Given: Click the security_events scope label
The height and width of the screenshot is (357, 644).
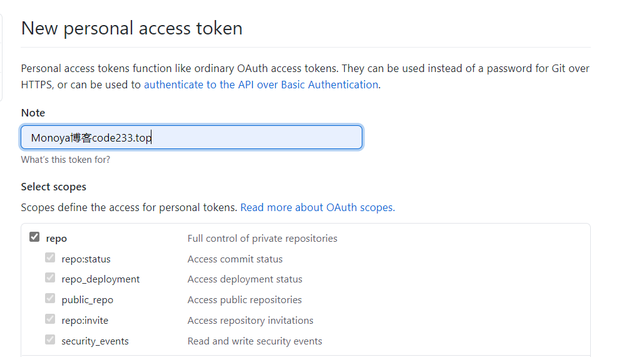Looking at the screenshot, I should pyautogui.click(x=95, y=341).
